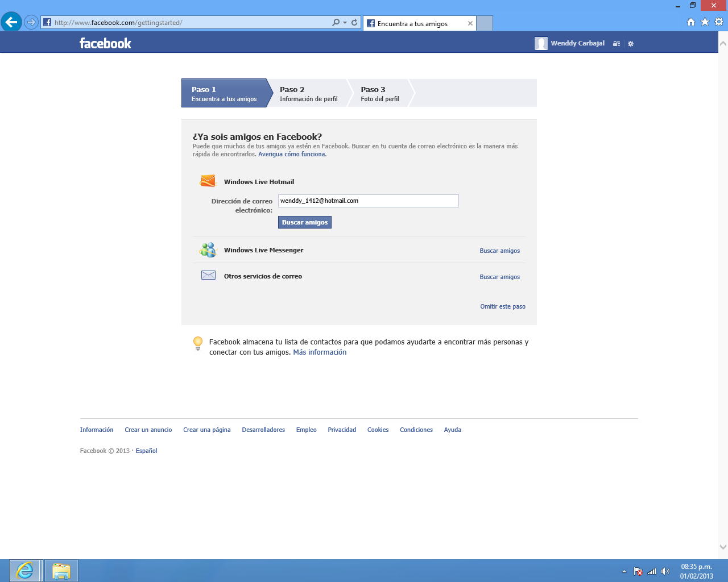The width and height of the screenshot is (728, 582).
Task: Open the privacy shortcuts lock icon
Action: click(617, 43)
